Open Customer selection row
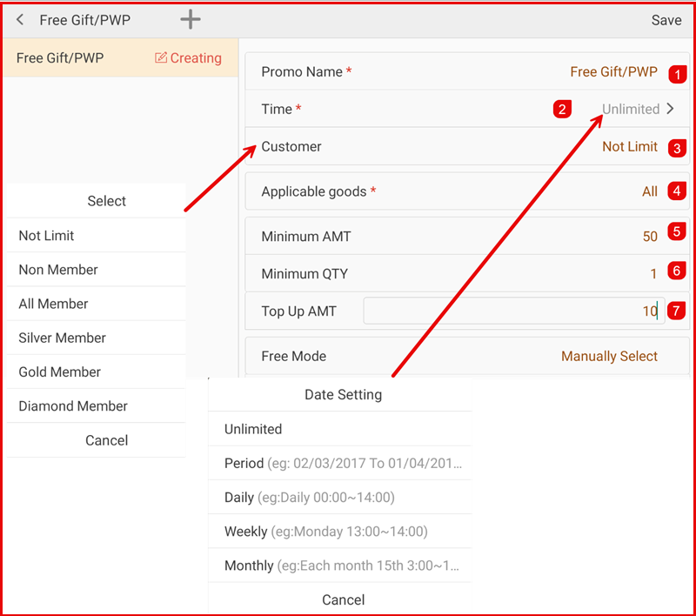This screenshot has height=616, width=696. point(466,146)
